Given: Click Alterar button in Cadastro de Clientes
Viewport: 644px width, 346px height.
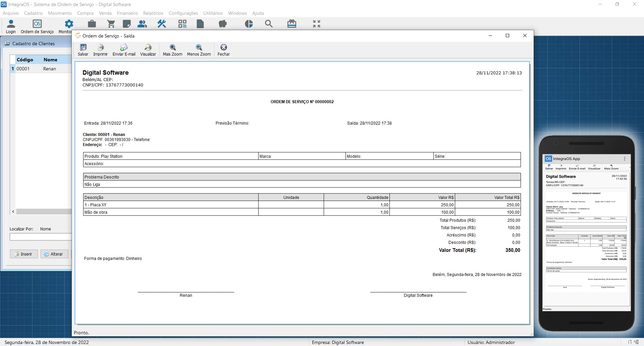Looking at the screenshot, I should pos(54,254).
